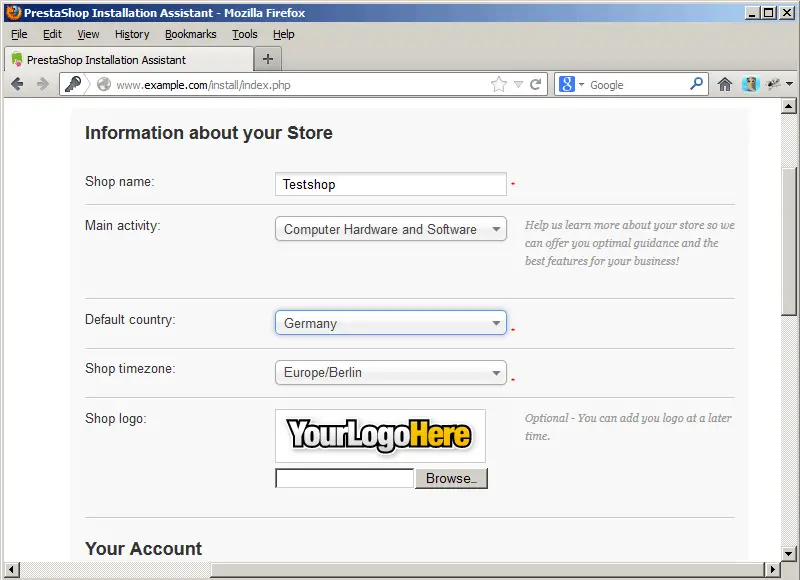
Task: Click the 'Your Account' heading
Action: (x=143, y=548)
